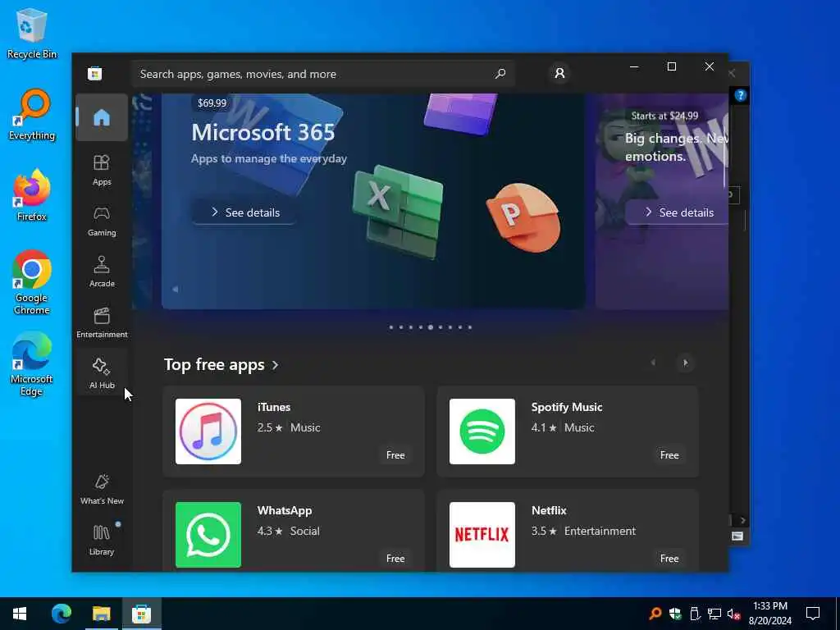The image size is (840, 630).
Task: Open the Entertainment section
Action: pos(102,322)
